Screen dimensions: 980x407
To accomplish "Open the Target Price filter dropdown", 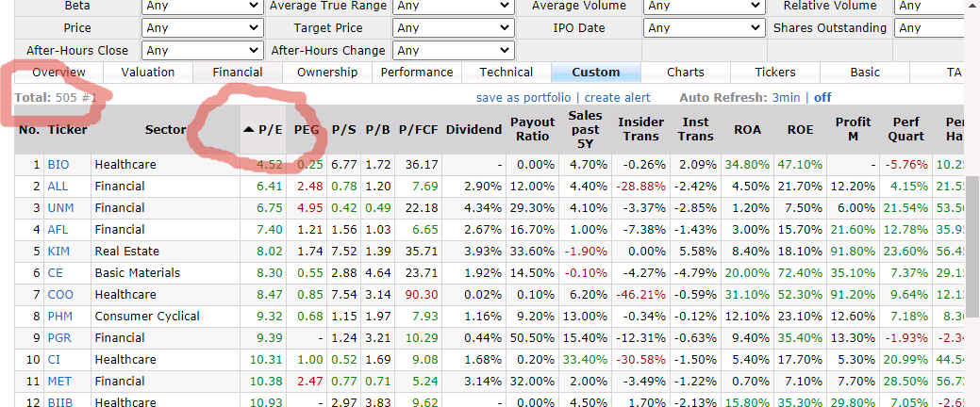I will click(x=454, y=28).
